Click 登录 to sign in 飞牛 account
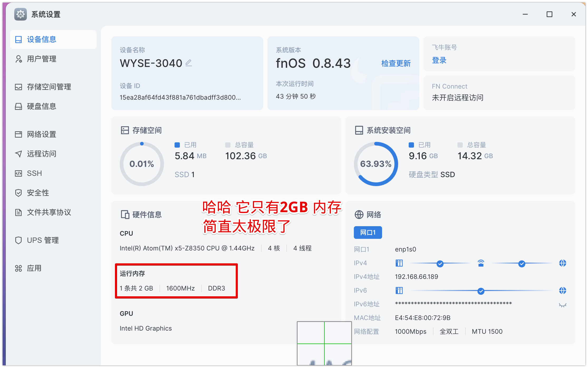The image size is (588, 368). [439, 60]
